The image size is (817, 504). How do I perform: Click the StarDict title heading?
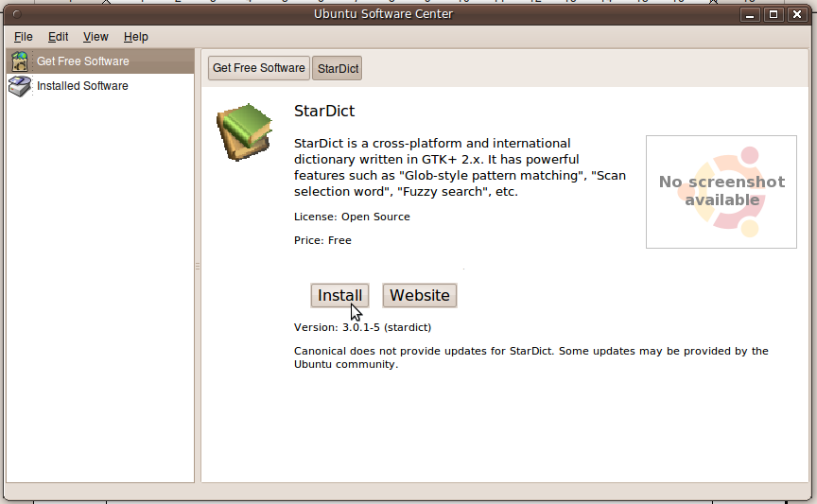tap(324, 111)
